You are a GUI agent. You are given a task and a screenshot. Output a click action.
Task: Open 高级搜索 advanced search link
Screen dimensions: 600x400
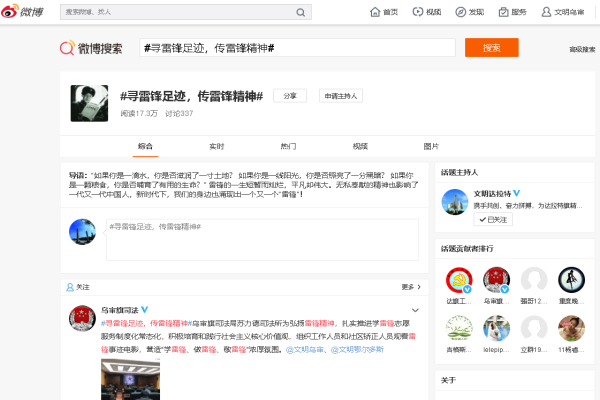[x=582, y=49]
